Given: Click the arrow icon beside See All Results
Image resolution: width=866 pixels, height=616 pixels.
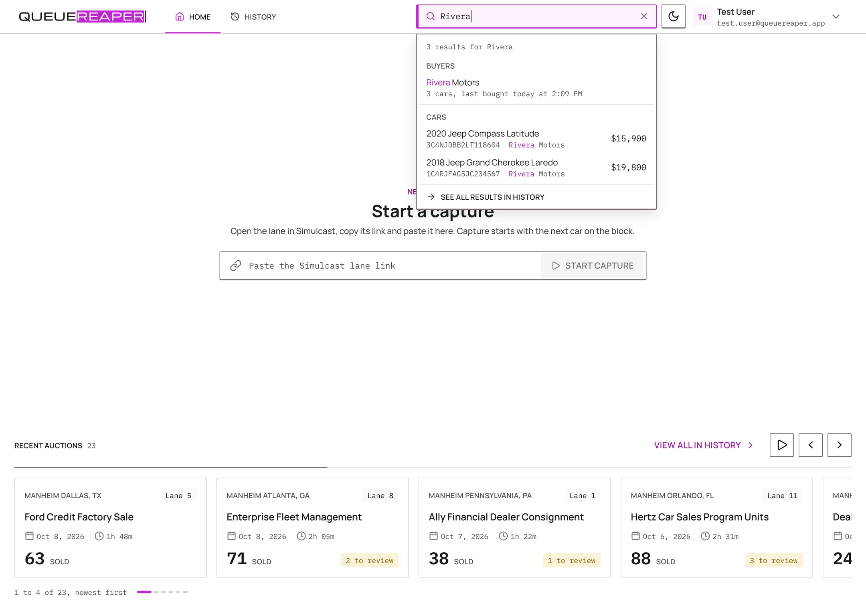Looking at the screenshot, I should tap(431, 197).
